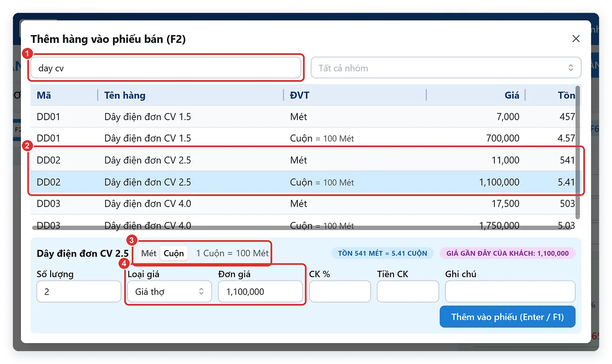Focus the CK % discount field
Viewport: 612px width, 364px height.
point(340,292)
